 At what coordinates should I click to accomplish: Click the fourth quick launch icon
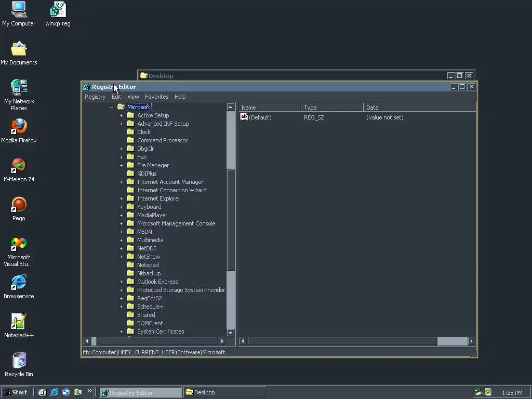[x=78, y=392]
